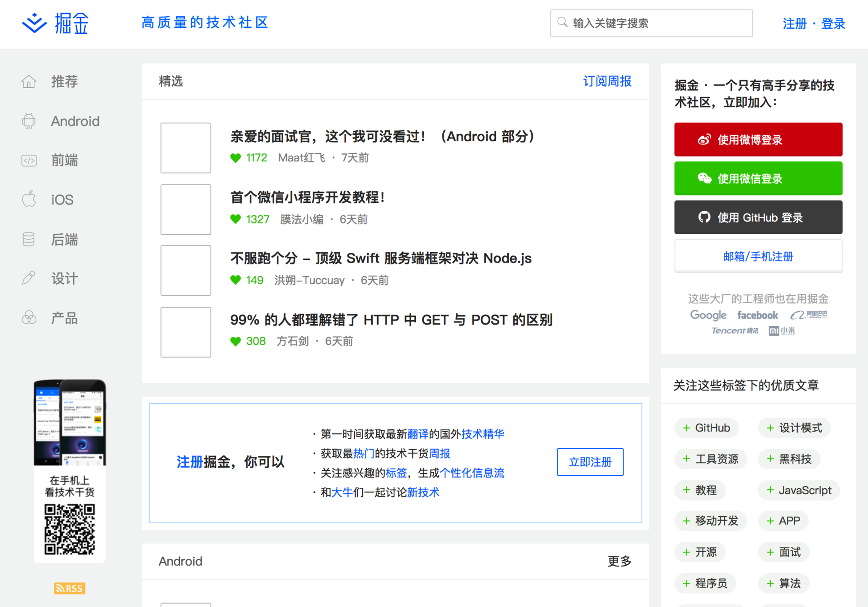Like the 首个微信小程序开发教程 article heart
The image size is (868, 607).
(236, 219)
